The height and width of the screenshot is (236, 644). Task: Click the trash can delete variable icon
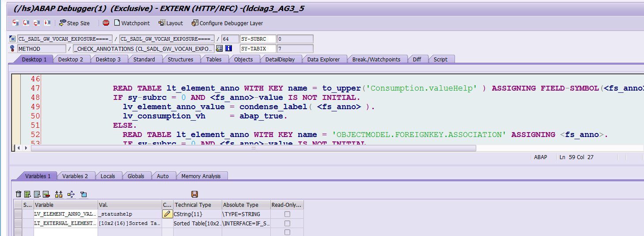click(x=18, y=194)
